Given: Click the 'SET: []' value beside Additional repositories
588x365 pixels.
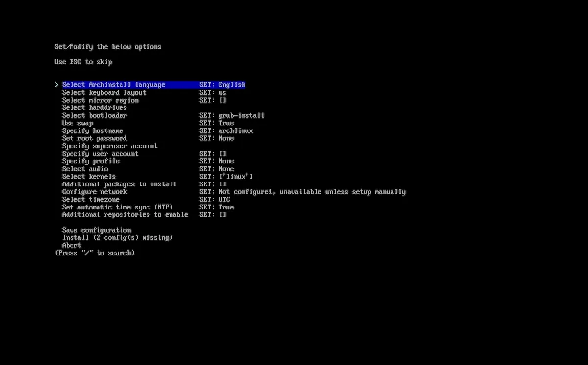Looking at the screenshot, I should [x=213, y=215].
